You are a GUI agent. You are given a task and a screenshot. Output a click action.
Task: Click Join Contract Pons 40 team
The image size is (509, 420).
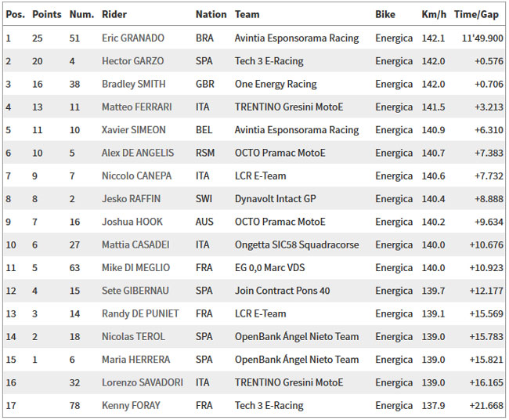pos(282,291)
